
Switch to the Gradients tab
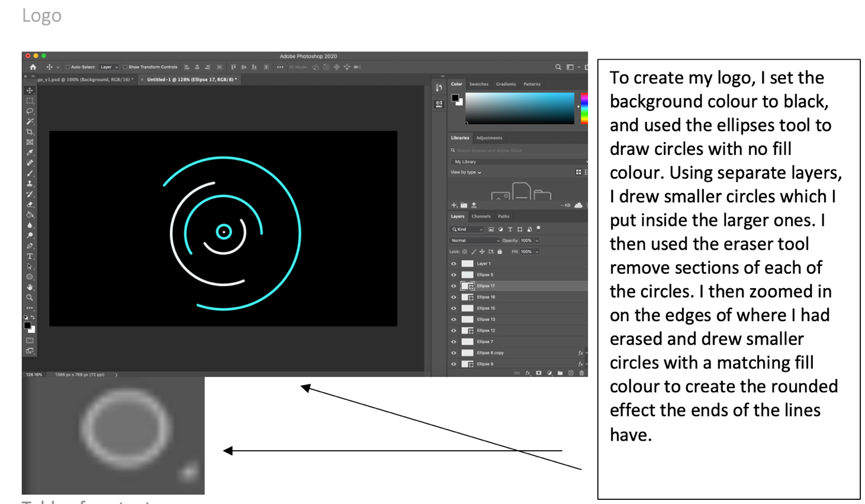coord(506,85)
